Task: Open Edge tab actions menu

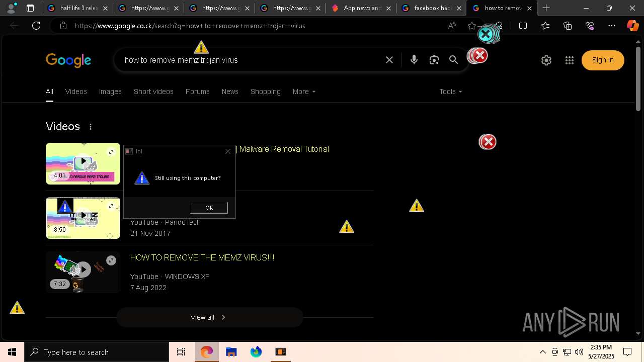Action: point(30,8)
